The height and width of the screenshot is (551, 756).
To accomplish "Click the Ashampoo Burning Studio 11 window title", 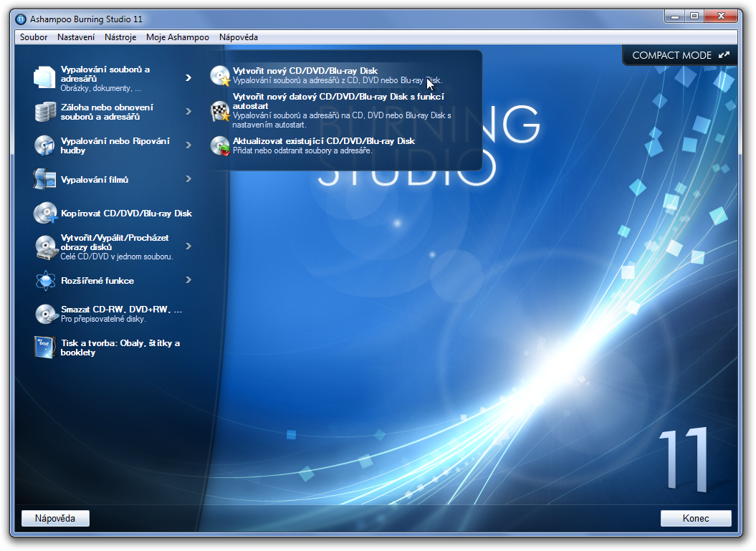I will point(86,19).
